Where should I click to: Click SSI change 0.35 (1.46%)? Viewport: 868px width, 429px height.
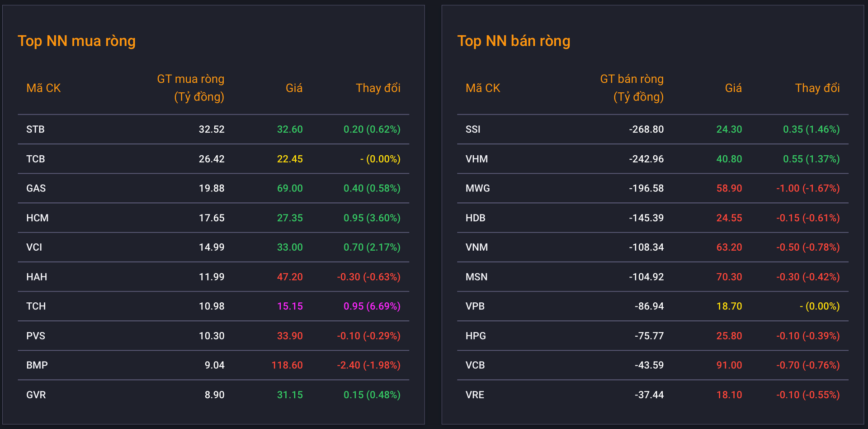[811, 129]
